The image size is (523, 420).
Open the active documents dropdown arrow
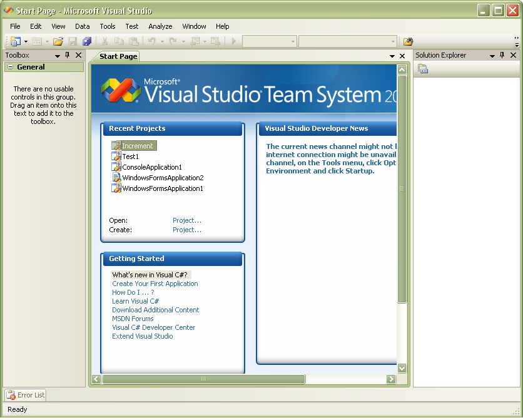pyautogui.click(x=392, y=56)
